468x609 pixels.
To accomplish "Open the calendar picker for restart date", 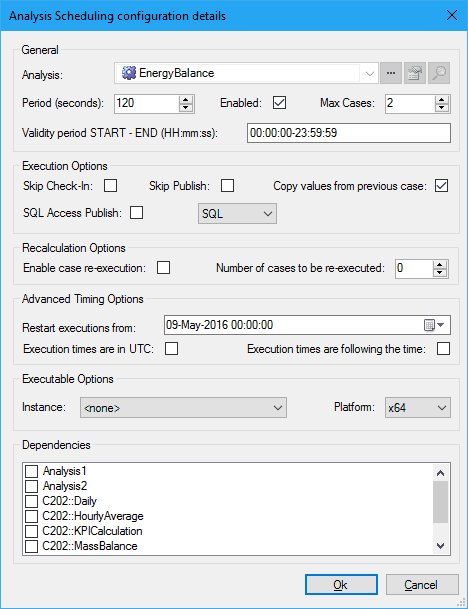I will click(434, 325).
